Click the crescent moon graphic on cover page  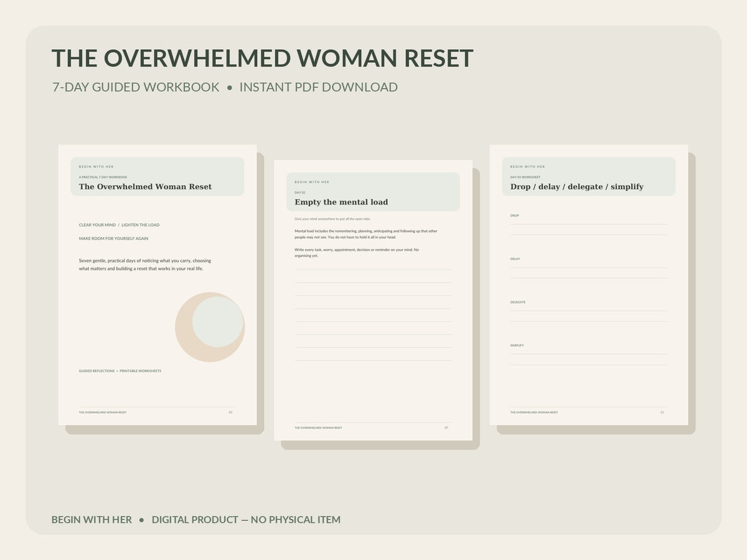(210, 327)
